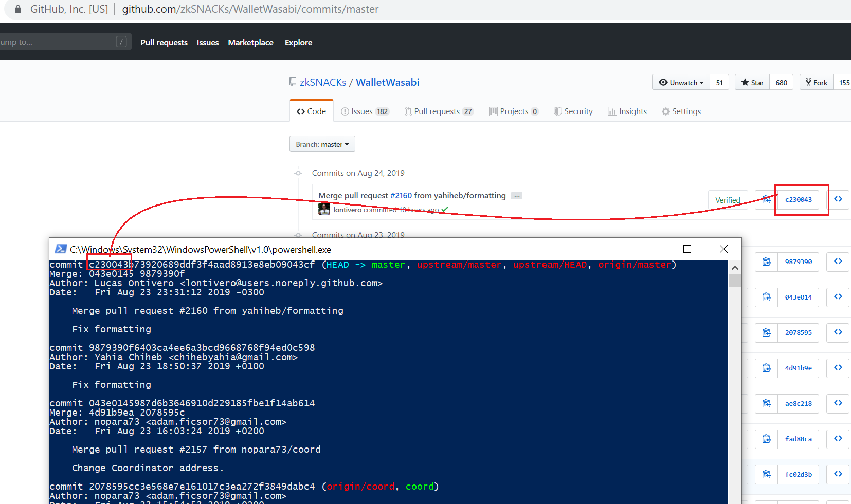Open the WalletWasabi repository link
The height and width of the screenshot is (504, 851).
click(x=388, y=82)
